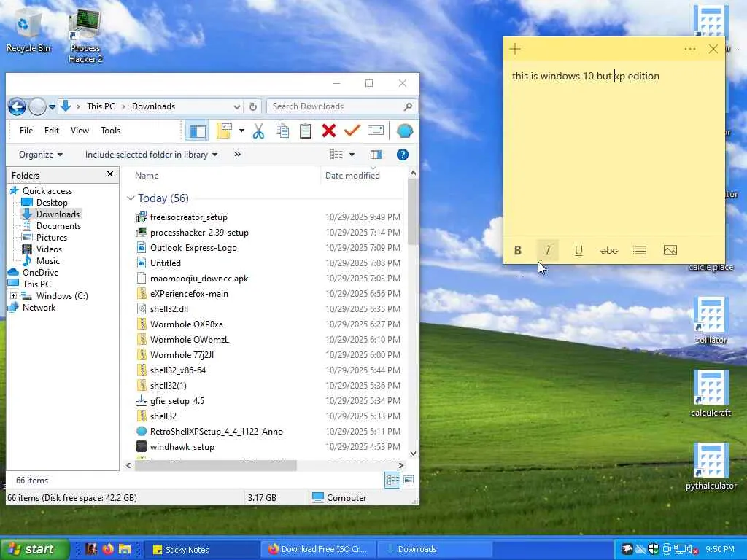
Task: Click the orange checkmark Properties icon
Action: coord(352,131)
